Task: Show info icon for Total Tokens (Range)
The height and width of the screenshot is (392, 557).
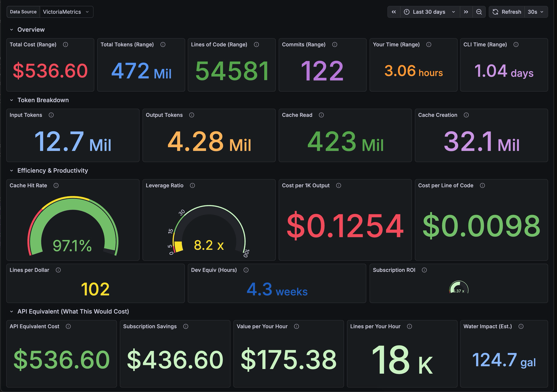Action: pyautogui.click(x=163, y=45)
